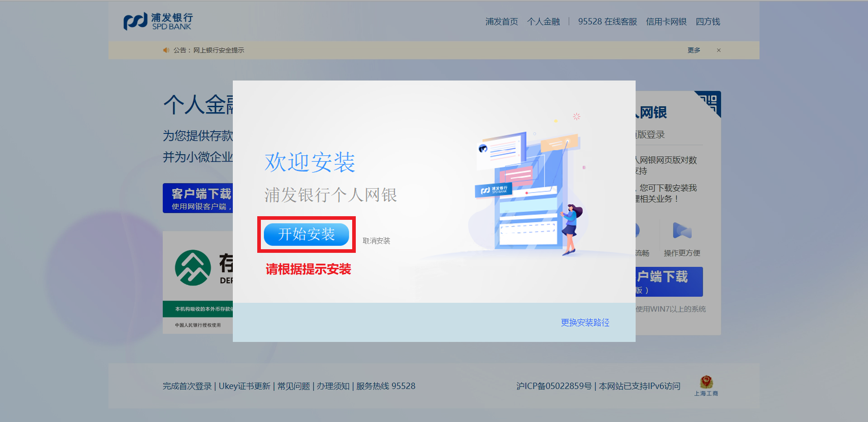Click 网上银行安全提示 announcement text
The height and width of the screenshot is (422, 868).
coord(219,50)
